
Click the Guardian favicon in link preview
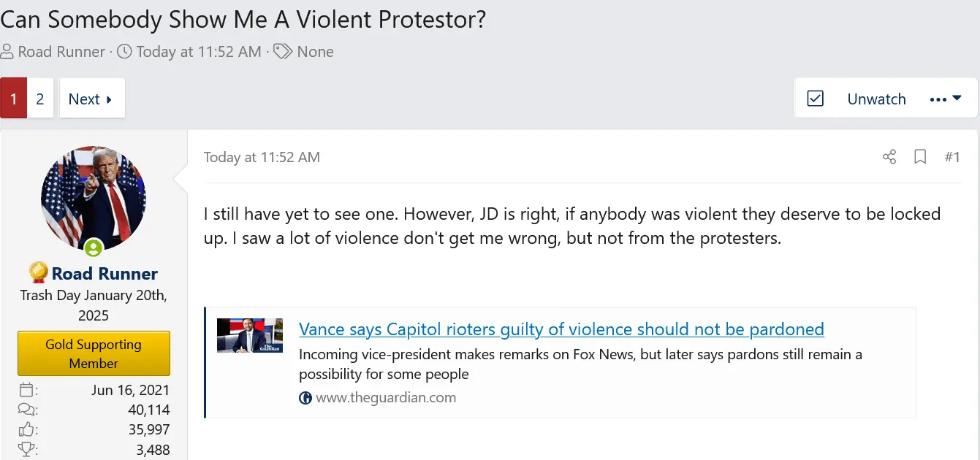(305, 398)
